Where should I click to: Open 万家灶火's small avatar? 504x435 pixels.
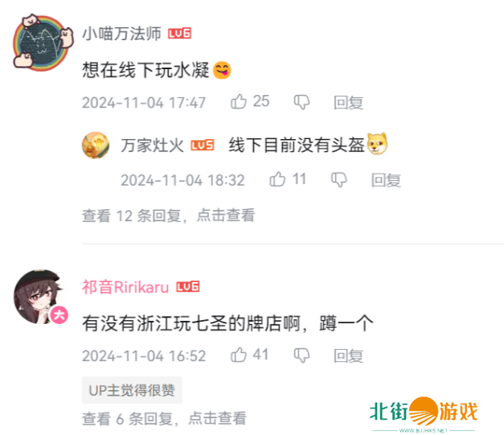(96, 145)
